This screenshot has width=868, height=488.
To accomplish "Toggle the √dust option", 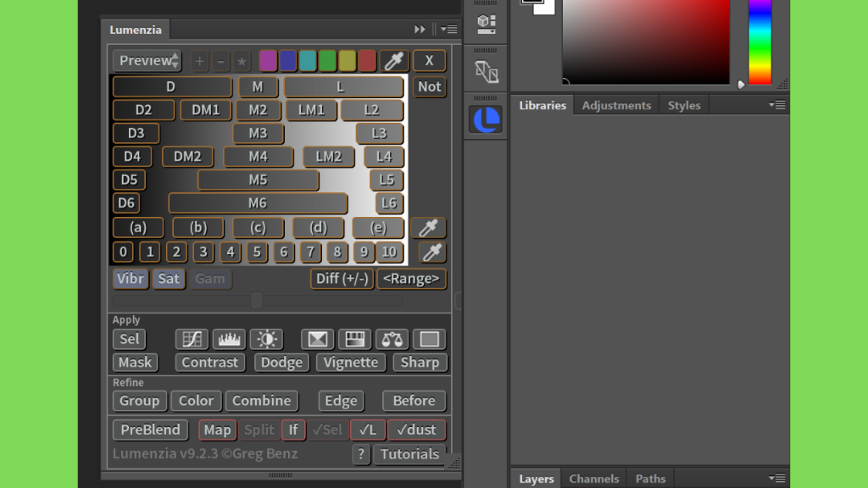I will (416, 430).
